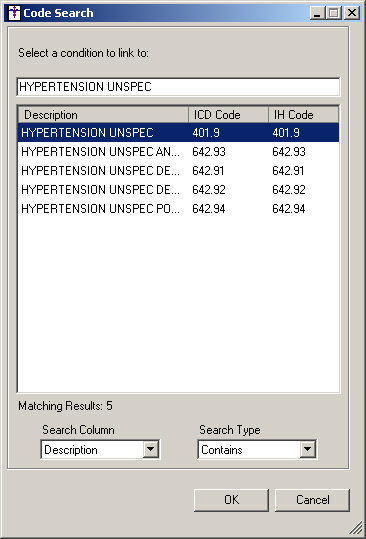366x539 pixels.
Task: Maximize the Code Search window
Action: coord(334,13)
